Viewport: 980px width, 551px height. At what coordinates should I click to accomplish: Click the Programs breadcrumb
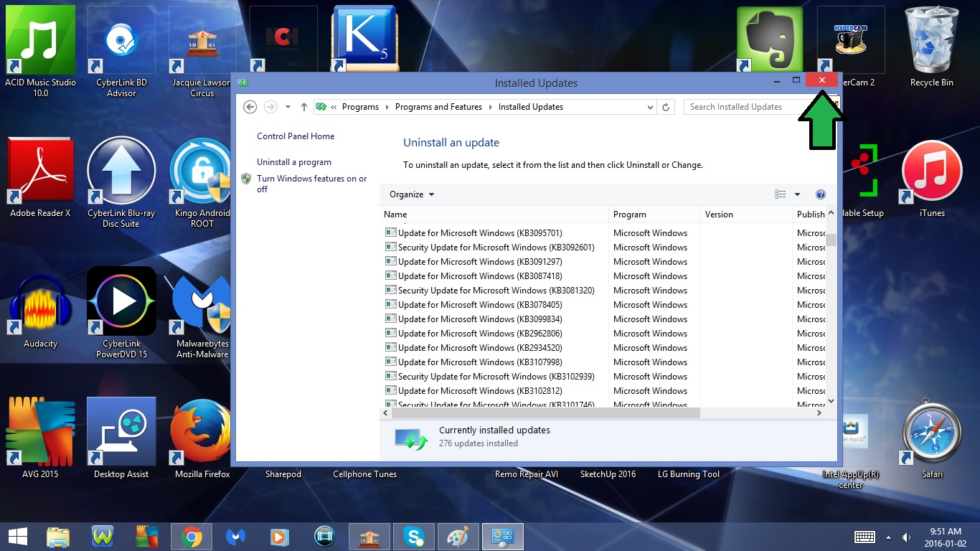(x=360, y=107)
